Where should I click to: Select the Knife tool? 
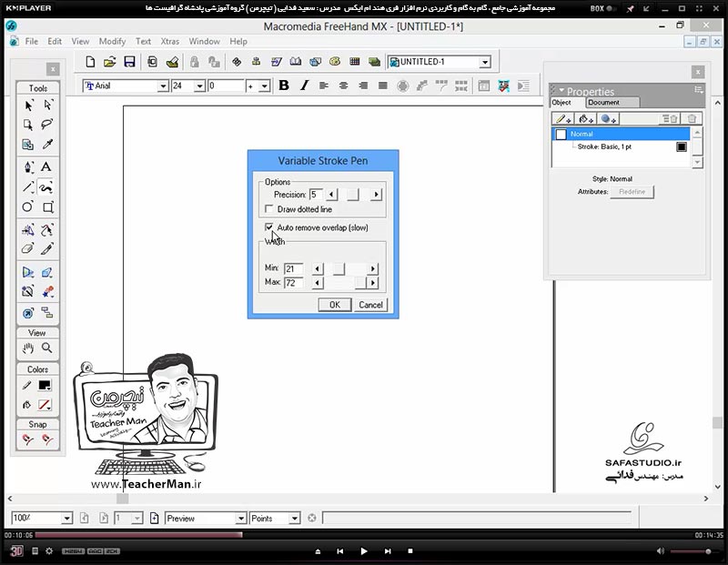click(47, 249)
